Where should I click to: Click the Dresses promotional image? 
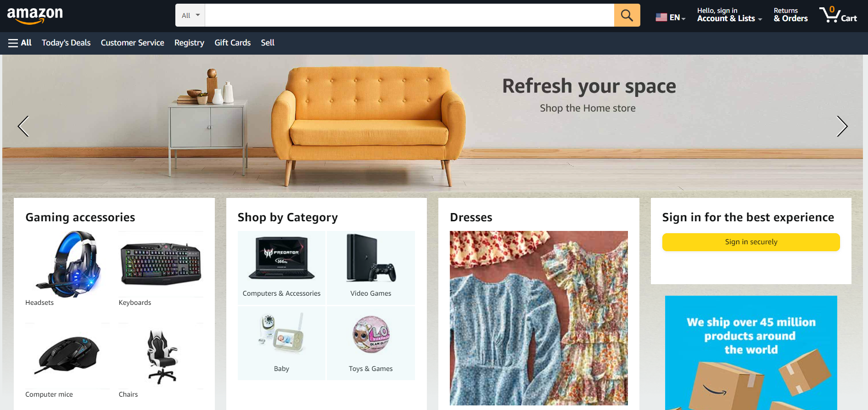point(539,318)
